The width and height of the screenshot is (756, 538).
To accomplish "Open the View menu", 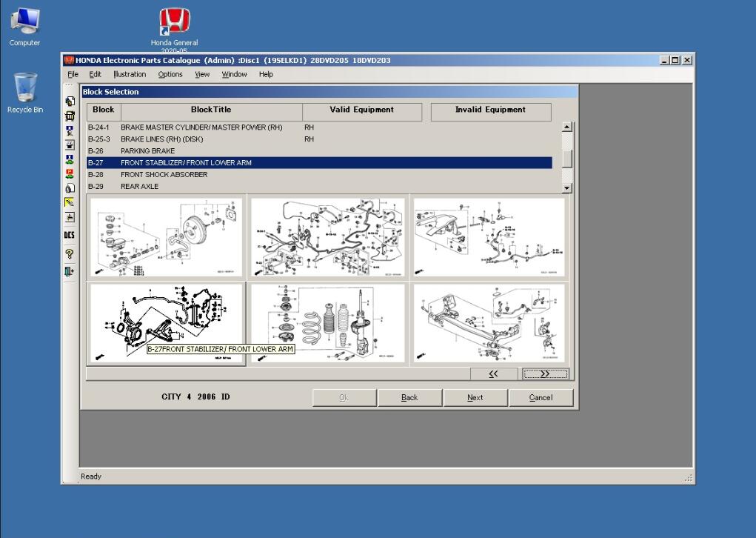I will tap(202, 74).
